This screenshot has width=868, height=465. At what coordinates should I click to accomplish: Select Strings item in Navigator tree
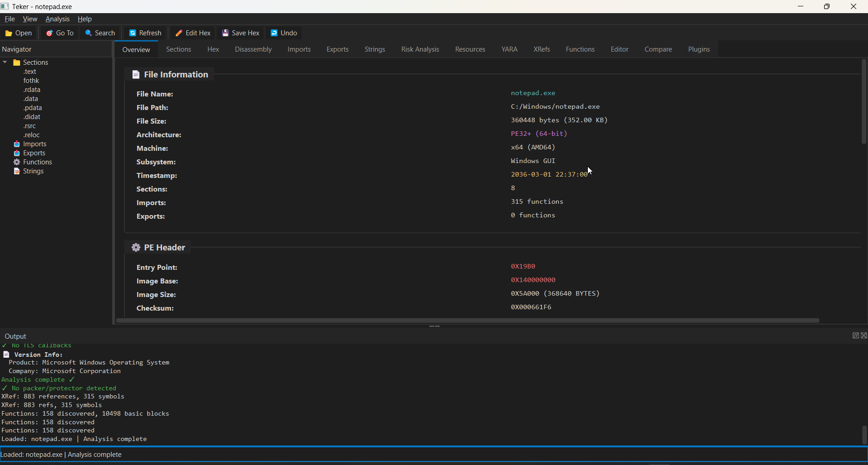(33, 171)
